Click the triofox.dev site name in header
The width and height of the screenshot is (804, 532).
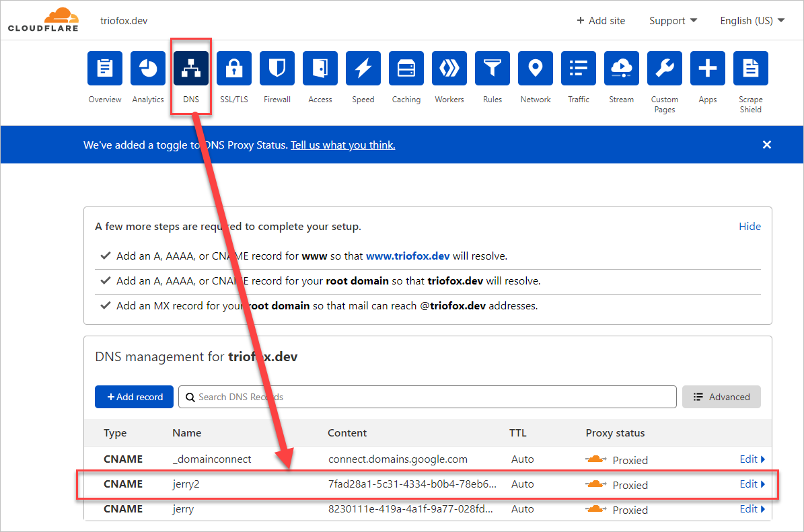click(124, 20)
